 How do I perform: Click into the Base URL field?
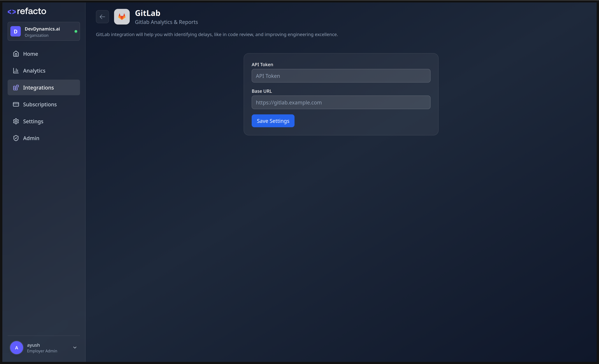(341, 102)
